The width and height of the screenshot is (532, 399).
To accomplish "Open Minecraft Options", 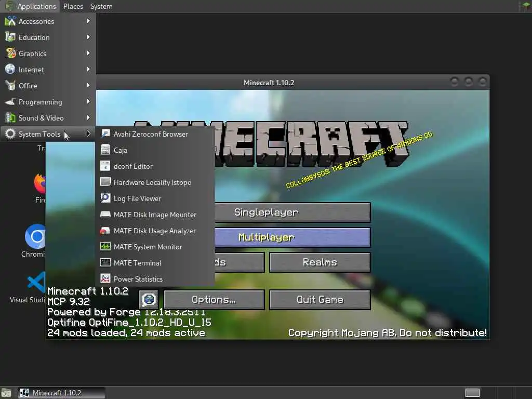I will coord(214,300).
